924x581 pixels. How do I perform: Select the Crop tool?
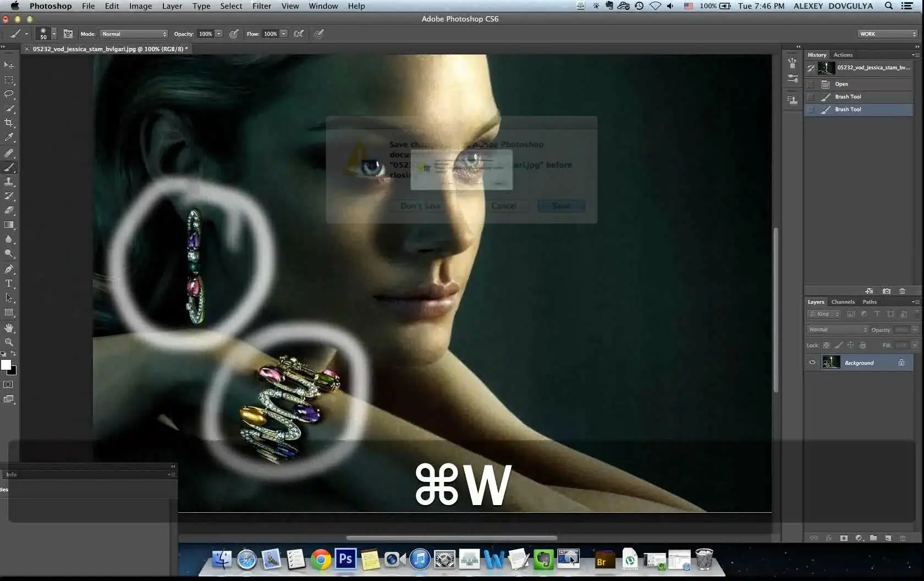pos(9,123)
